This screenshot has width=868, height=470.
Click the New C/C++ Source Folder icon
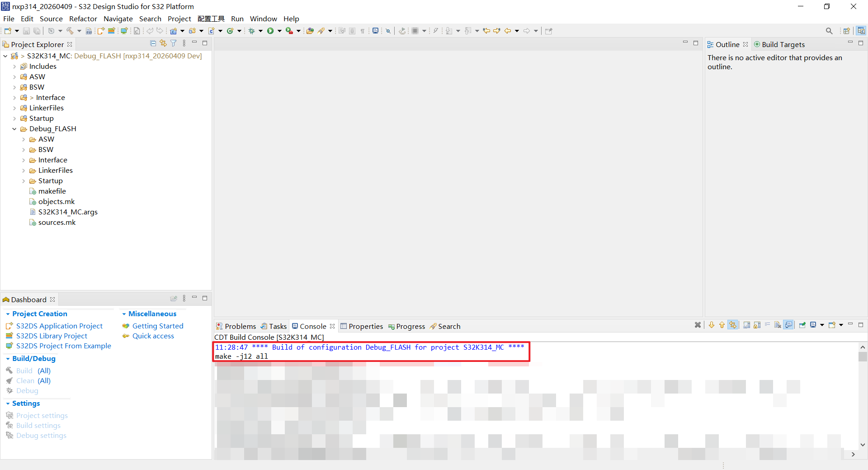tap(192, 31)
